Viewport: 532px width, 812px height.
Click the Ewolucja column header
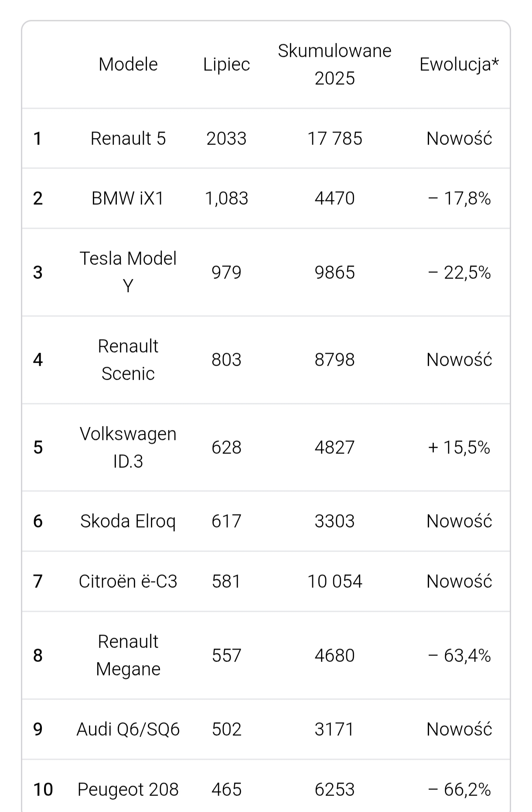(x=459, y=65)
